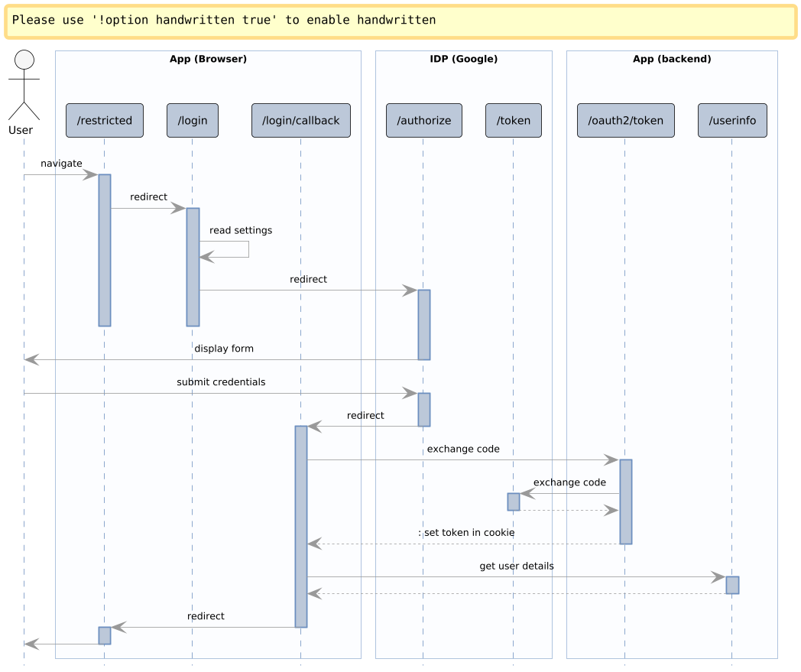Select the /login participant box
Image resolution: width=801 pixels, height=672 pixels.
pos(193,121)
